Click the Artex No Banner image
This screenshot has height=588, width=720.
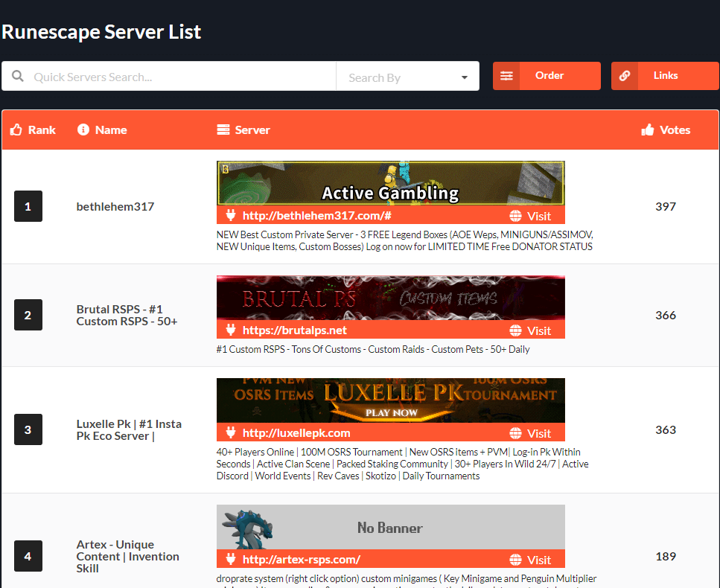coord(391,528)
